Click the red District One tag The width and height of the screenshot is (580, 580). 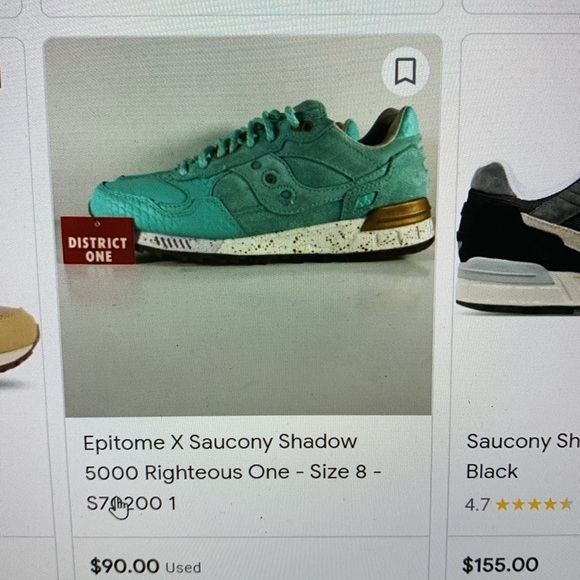click(x=98, y=240)
